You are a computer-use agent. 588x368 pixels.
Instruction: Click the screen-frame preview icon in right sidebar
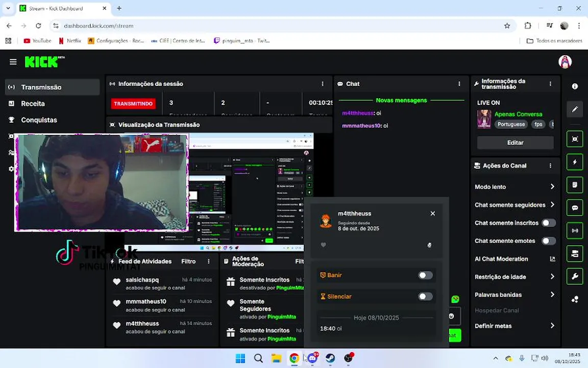click(x=575, y=140)
